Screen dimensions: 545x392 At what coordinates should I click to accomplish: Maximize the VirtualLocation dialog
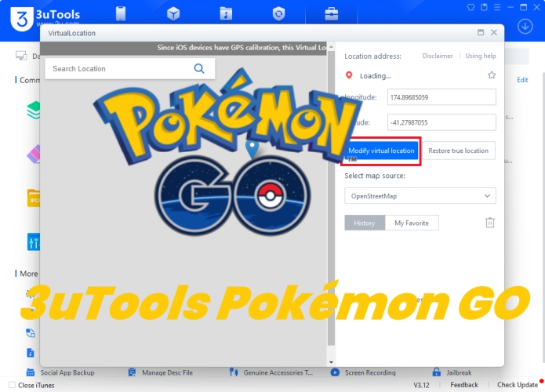(481, 32)
